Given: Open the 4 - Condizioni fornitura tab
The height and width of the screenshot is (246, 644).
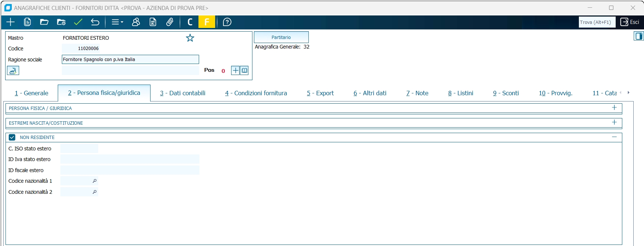Looking at the screenshot, I should coord(256,93).
